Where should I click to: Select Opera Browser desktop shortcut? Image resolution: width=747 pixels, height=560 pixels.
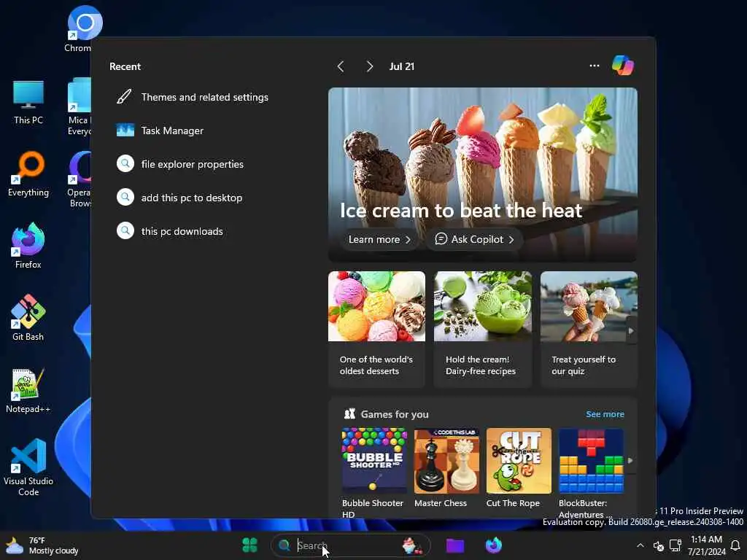tap(80, 180)
